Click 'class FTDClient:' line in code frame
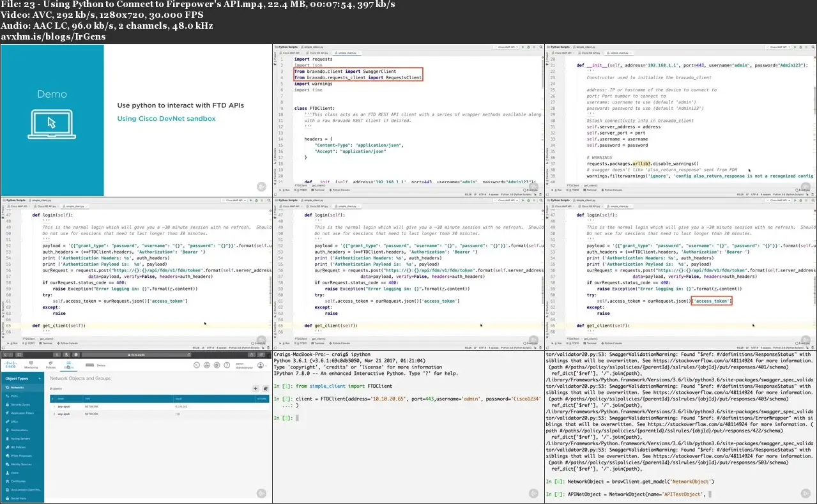The width and height of the screenshot is (817, 504). tap(315, 108)
